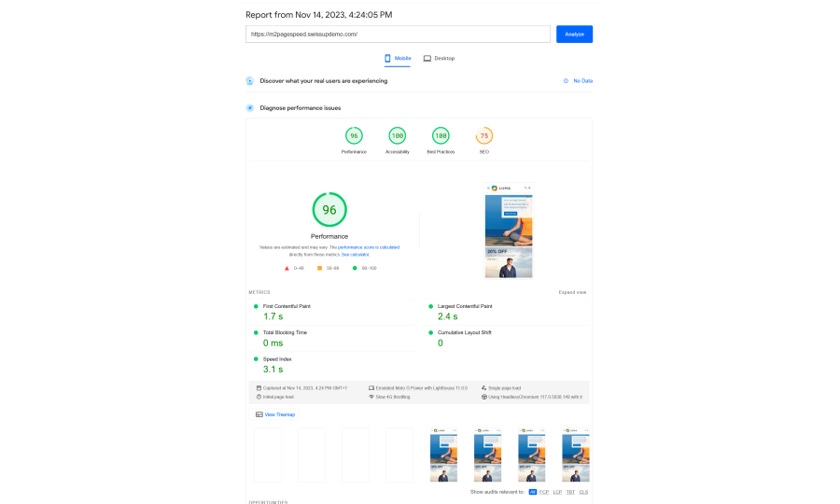Click the SEO score gauge (75)
This screenshot has height=504, width=840.
pyautogui.click(x=484, y=136)
